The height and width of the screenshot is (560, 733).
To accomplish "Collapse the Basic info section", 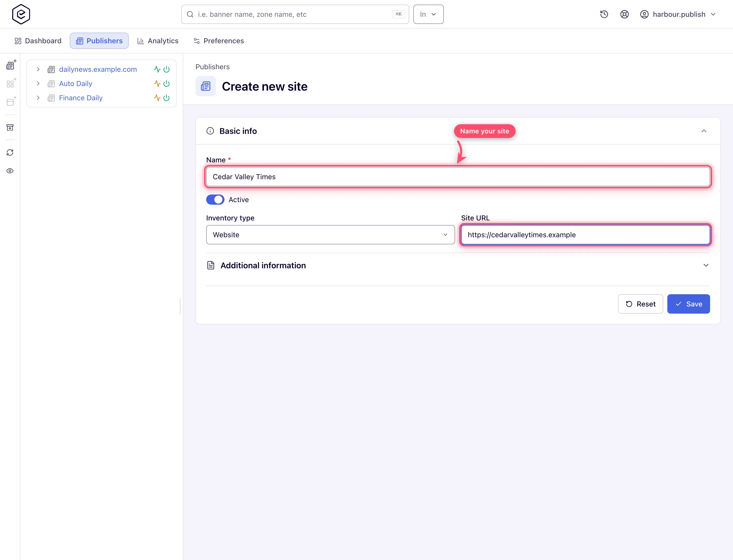I will 704,131.
